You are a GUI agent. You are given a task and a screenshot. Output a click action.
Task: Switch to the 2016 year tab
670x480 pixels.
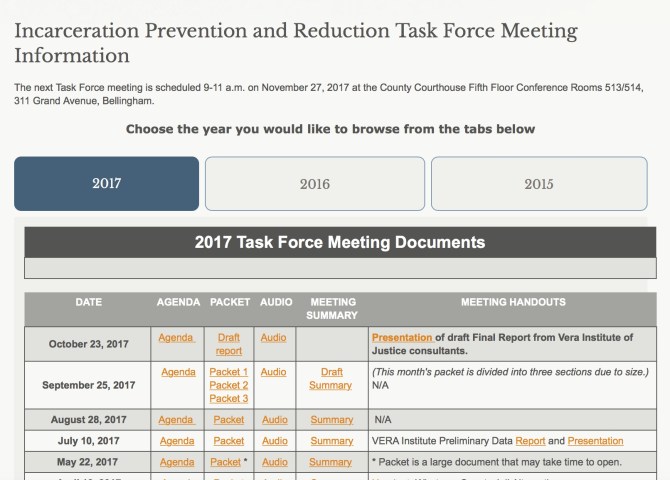point(315,183)
